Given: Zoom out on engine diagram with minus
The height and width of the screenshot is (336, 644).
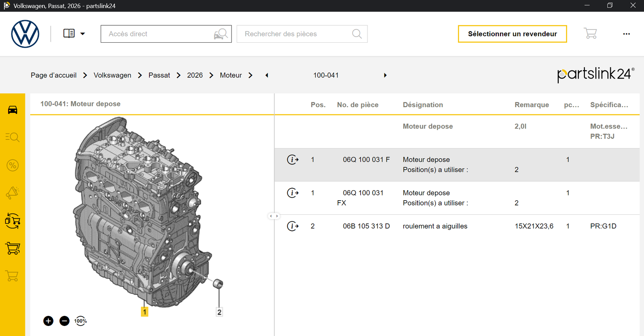Looking at the screenshot, I should pyautogui.click(x=64, y=321).
